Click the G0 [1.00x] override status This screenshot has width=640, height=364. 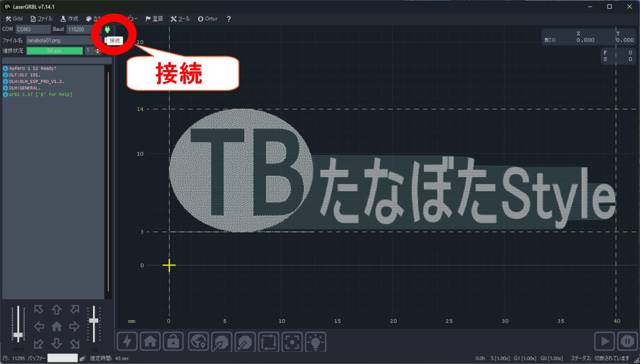coord(552,358)
